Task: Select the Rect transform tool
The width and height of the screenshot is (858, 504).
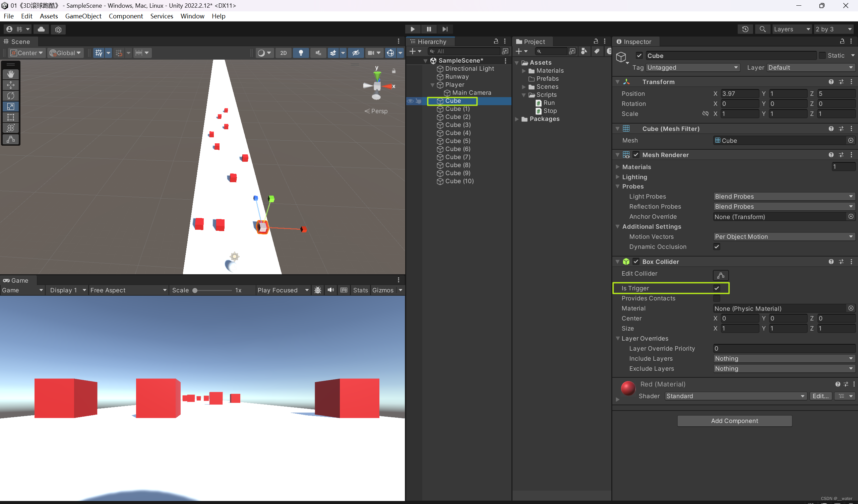Action: 10,117
